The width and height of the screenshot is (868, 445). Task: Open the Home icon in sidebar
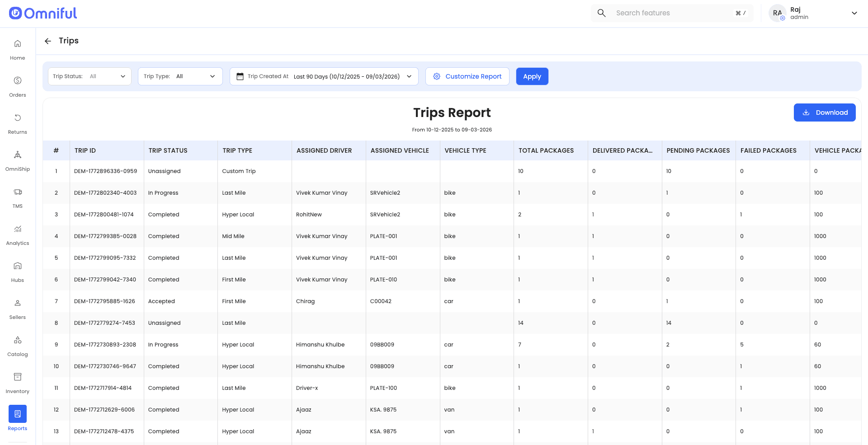pos(17,44)
